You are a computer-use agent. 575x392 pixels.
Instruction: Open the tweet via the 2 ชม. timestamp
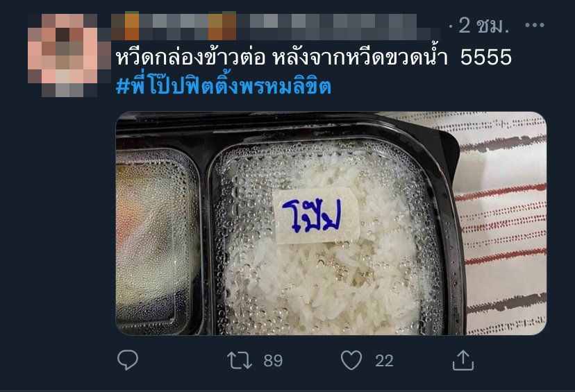coord(484,25)
